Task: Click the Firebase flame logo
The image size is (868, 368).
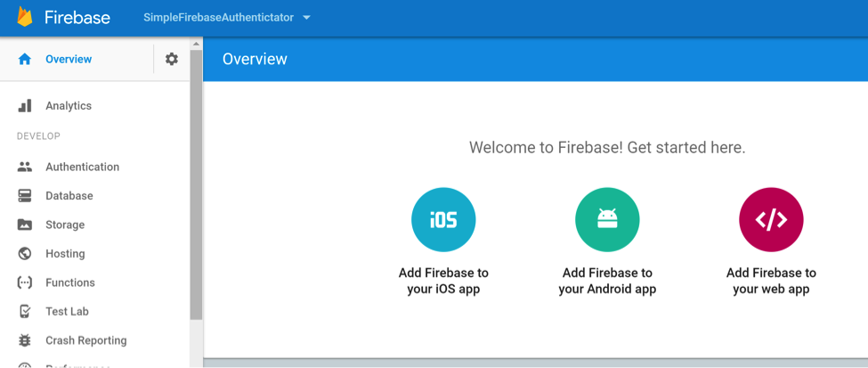Action: point(25,18)
